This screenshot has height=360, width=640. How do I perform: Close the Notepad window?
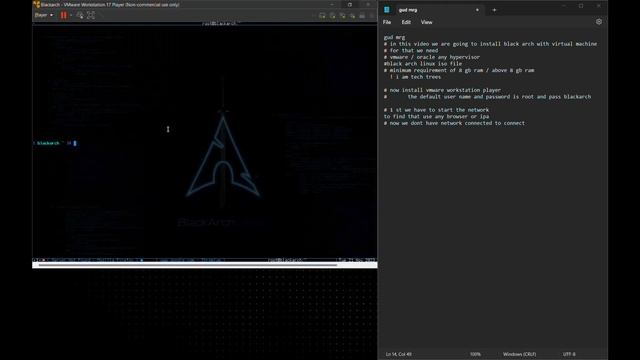[x=598, y=6]
